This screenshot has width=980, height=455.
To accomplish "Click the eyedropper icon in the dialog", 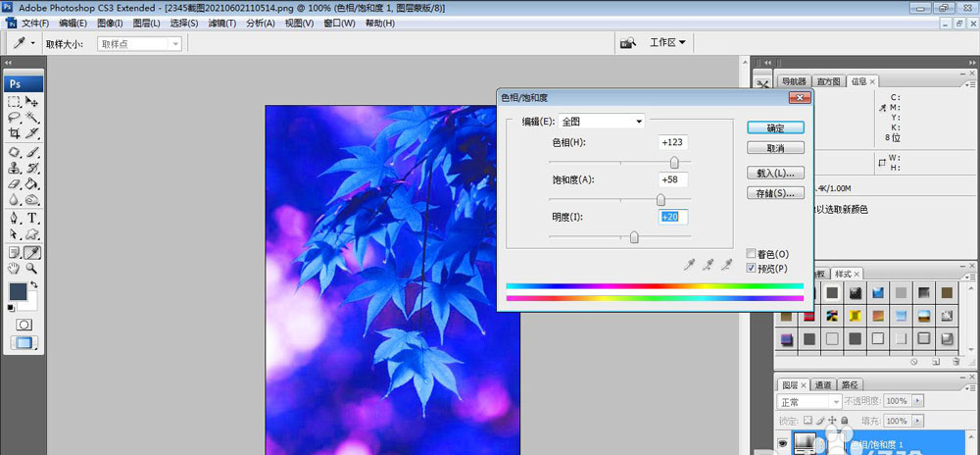I will pos(689,266).
